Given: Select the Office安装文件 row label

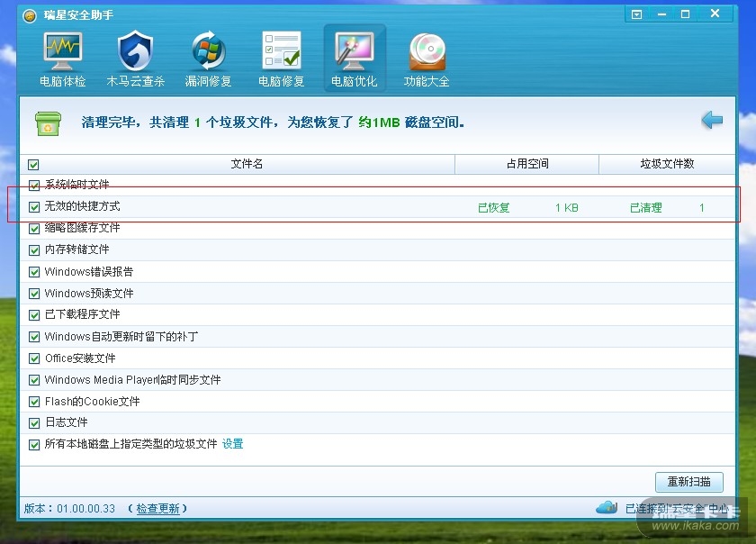Looking at the screenshot, I should pos(80,358).
